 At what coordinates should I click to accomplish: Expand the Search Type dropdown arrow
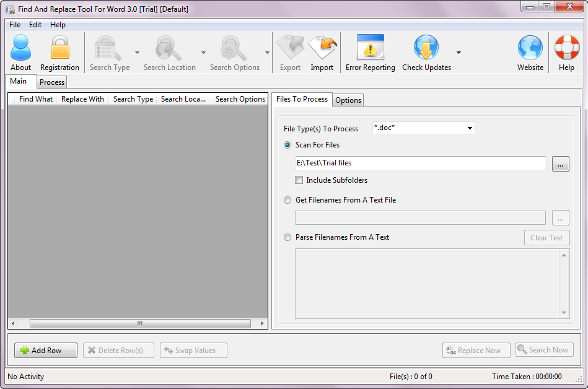coord(137,53)
